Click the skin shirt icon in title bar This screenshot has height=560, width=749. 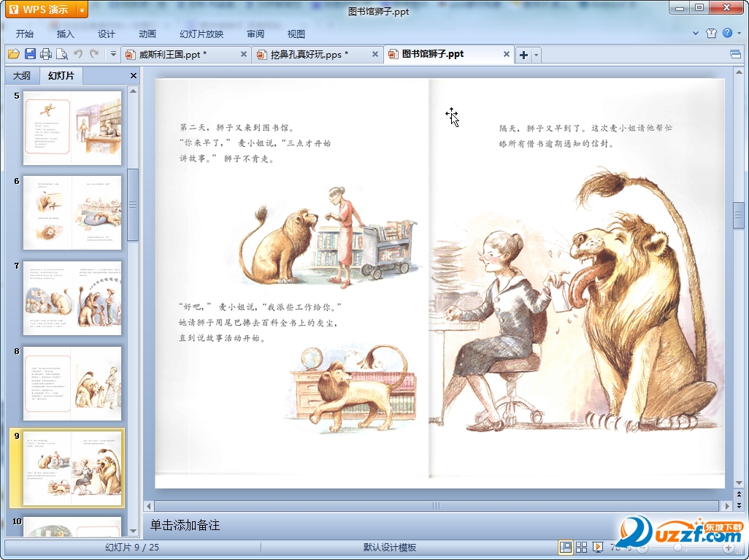point(711,33)
